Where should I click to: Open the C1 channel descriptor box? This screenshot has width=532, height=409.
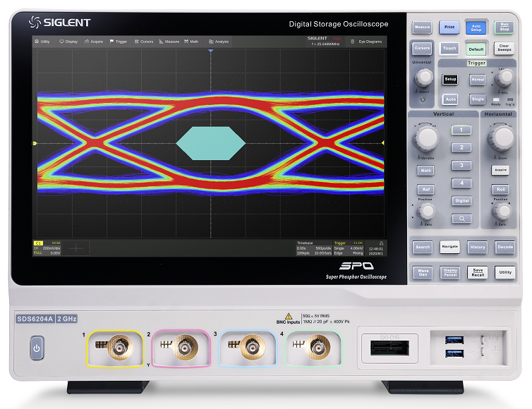coord(47,248)
